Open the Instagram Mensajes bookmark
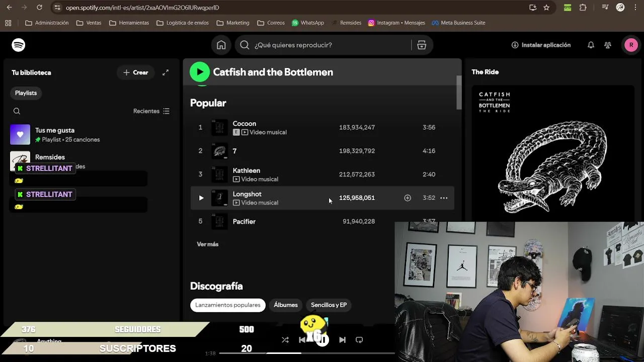 [396, 23]
